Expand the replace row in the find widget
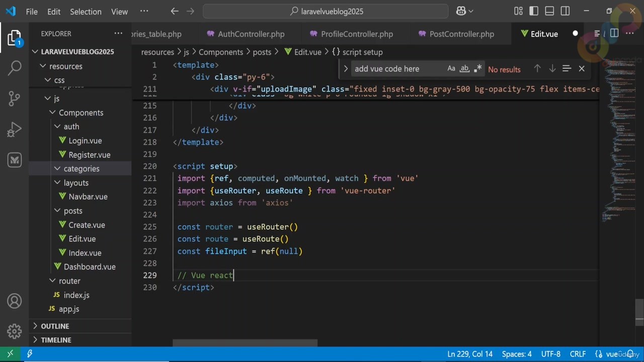 tap(346, 69)
